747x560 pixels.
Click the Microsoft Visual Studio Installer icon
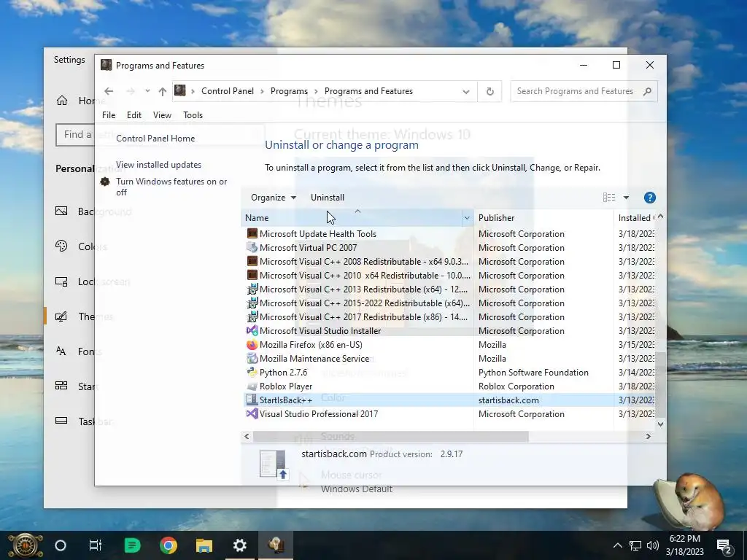[x=252, y=331]
